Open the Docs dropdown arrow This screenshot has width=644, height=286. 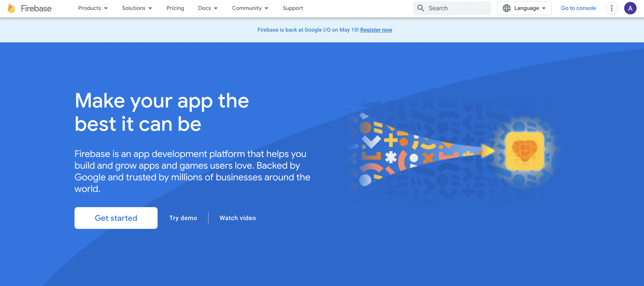tap(216, 8)
